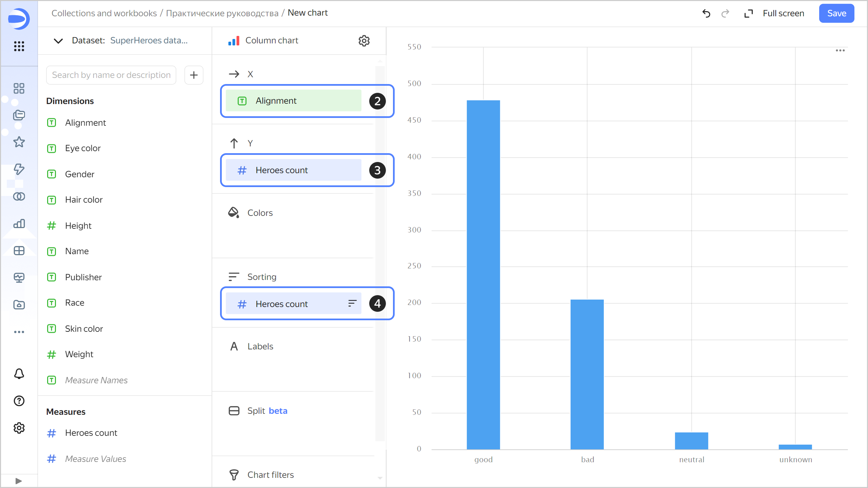Expand the left sidebar panel arrow
The width and height of the screenshot is (868, 488).
[x=19, y=481]
